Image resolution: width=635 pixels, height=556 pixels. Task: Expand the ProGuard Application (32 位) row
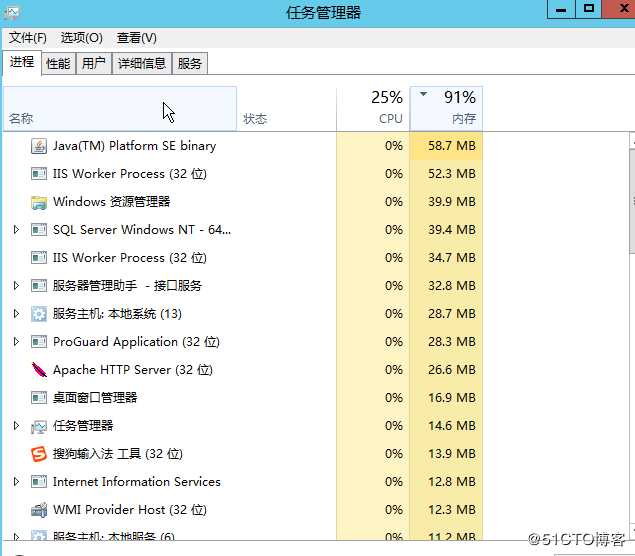pos(16,341)
